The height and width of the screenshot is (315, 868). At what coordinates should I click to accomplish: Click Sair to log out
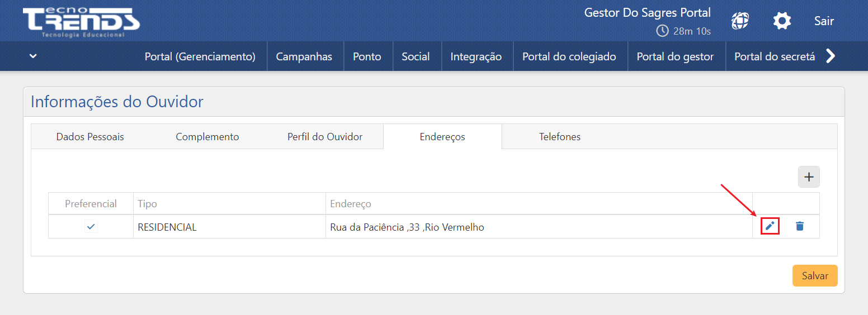(x=824, y=21)
